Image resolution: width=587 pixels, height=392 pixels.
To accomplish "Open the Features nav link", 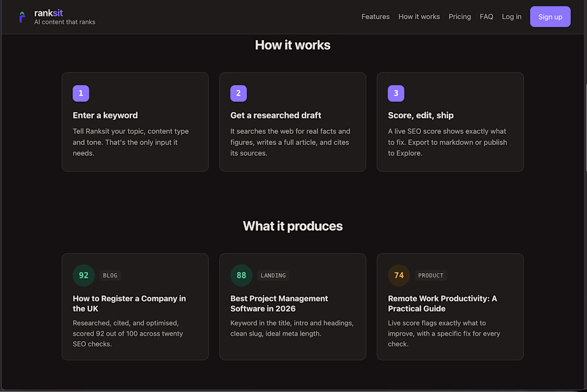I will coord(375,17).
